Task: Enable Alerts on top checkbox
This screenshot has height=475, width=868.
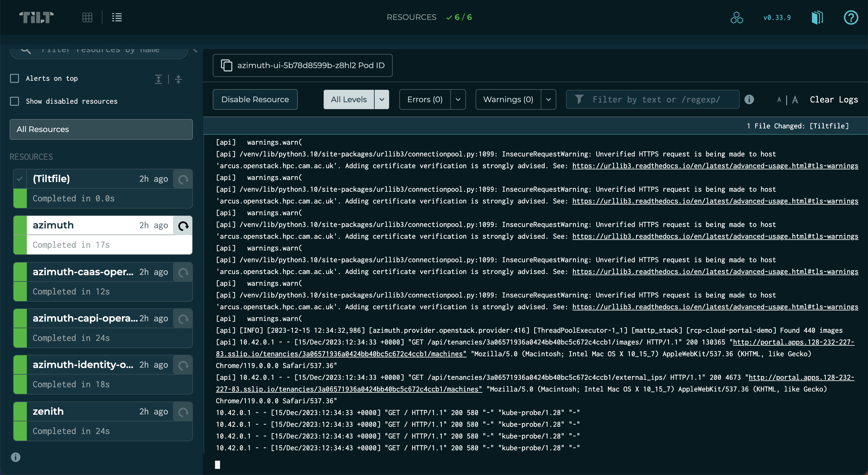Action: coord(14,78)
